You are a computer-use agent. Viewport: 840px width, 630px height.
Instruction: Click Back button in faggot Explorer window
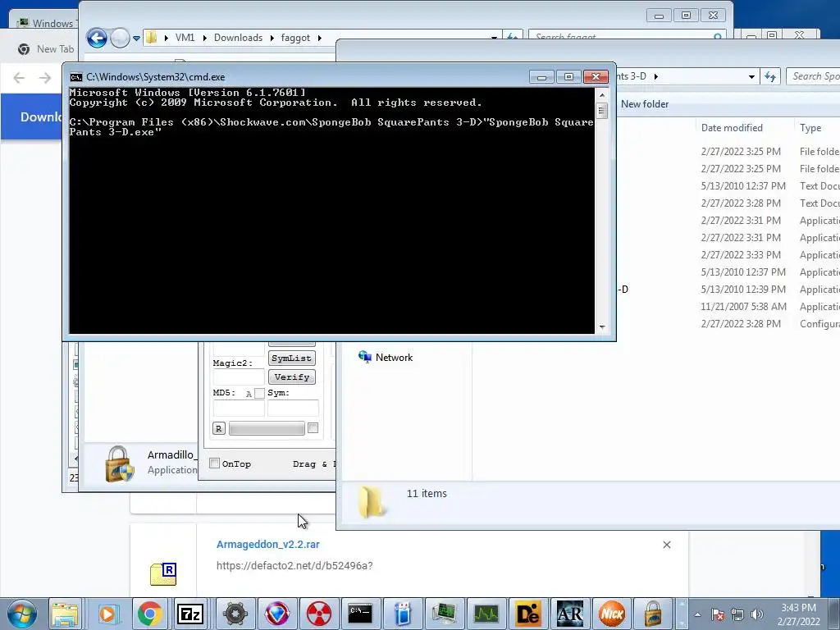click(x=97, y=38)
